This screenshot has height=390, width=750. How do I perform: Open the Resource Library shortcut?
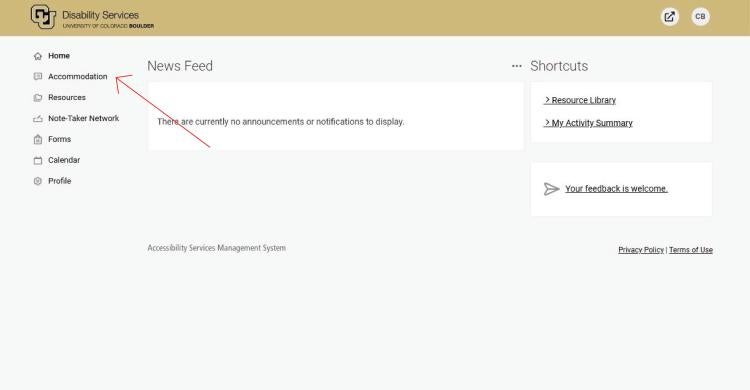[580, 100]
